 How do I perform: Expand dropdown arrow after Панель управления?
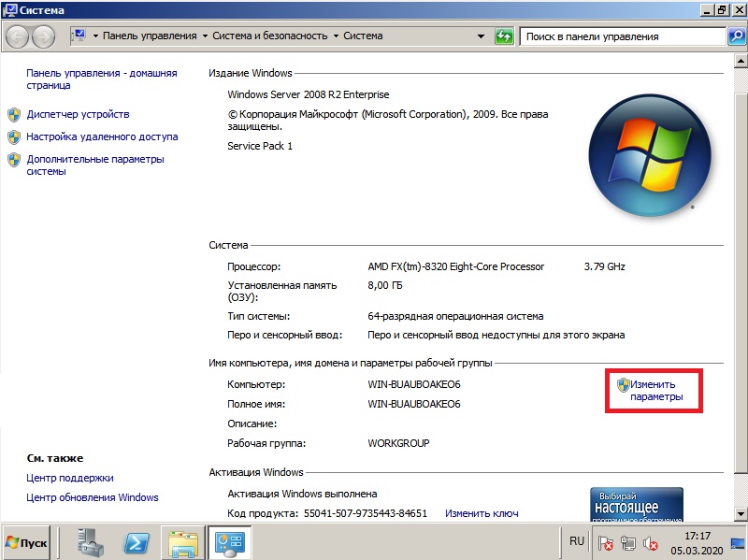coord(205,36)
